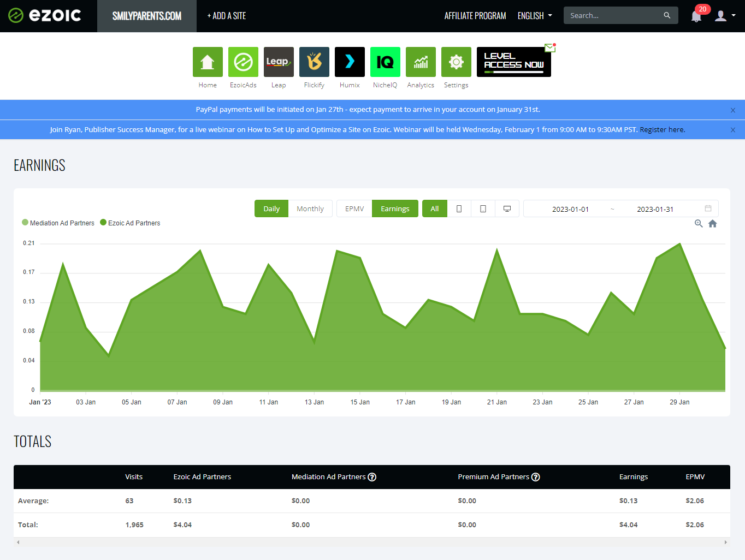Show EPMV metric in chart
The width and height of the screenshot is (745, 560).
pyautogui.click(x=354, y=208)
